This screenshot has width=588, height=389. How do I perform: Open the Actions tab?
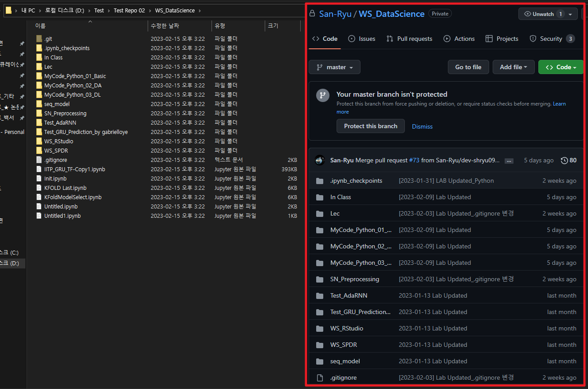click(x=459, y=39)
